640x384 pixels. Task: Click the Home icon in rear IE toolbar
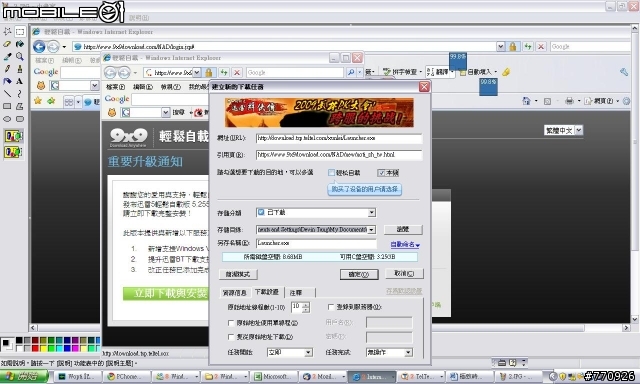pos(527,101)
